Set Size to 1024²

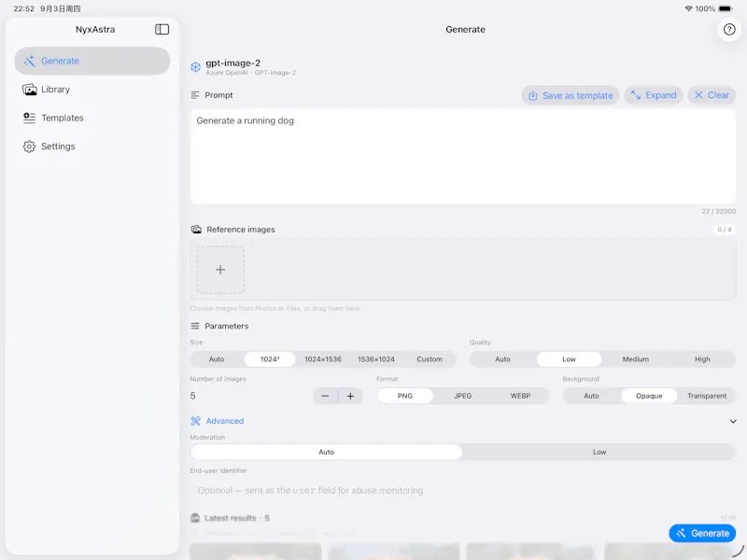click(x=270, y=359)
